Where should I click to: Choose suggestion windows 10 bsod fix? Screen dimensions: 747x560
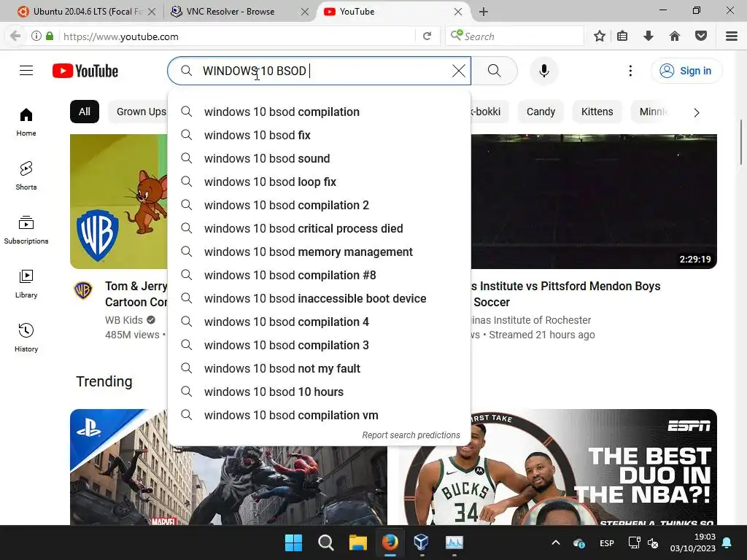click(x=320, y=135)
